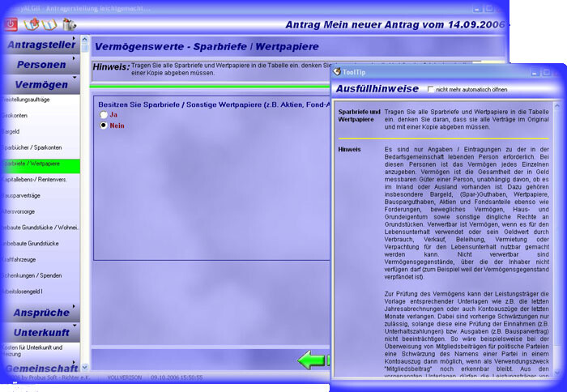Click the '09.10.2006 15:50:55' status timestamp
Viewport: 567px width, 392px height.
click(177, 377)
